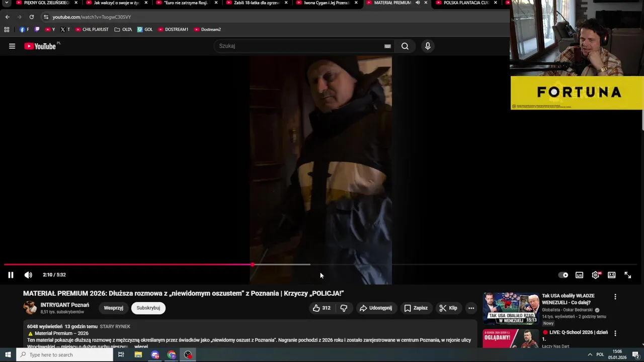Screen dimensions: 644x362
Task: Open the Venezuela video thumbnail
Action: (x=510, y=308)
